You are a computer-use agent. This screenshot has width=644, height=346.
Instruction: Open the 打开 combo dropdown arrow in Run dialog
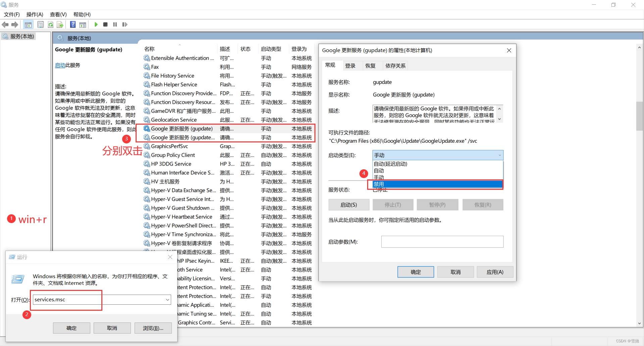pos(167,300)
